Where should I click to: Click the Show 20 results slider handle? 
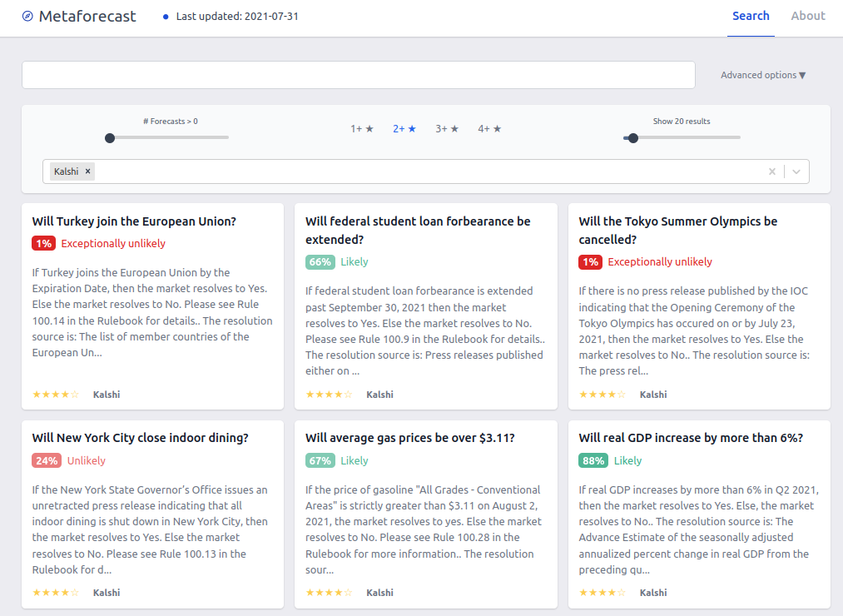[633, 137]
